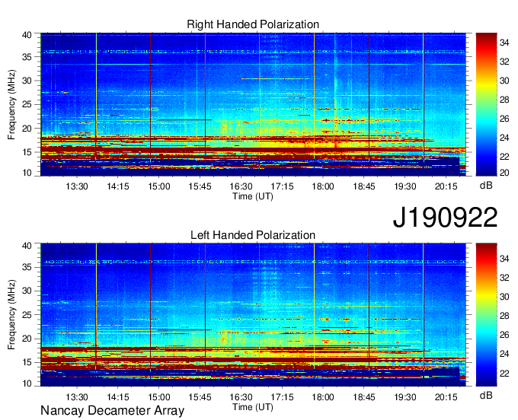Click the 40 MHz label on the top plot
518x420 pixels.
pyautogui.click(x=27, y=35)
